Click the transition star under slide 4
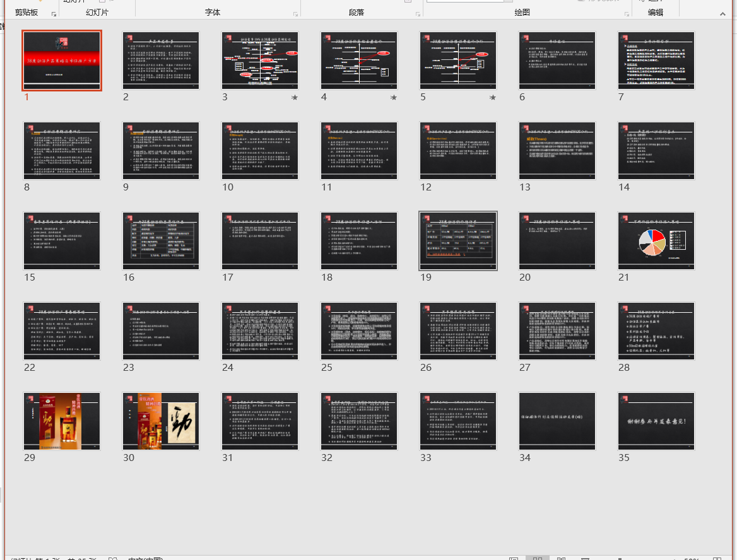The image size is (737, 560). 393,98
